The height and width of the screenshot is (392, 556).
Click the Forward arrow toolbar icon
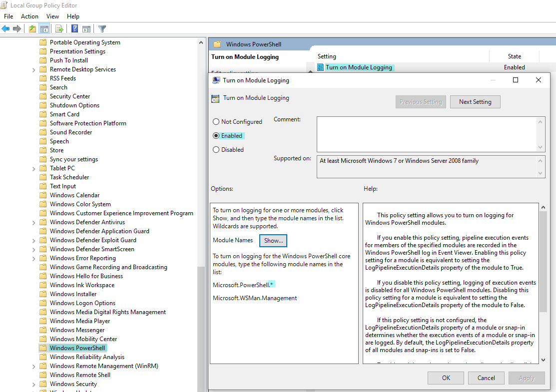(x=16, y=28)
